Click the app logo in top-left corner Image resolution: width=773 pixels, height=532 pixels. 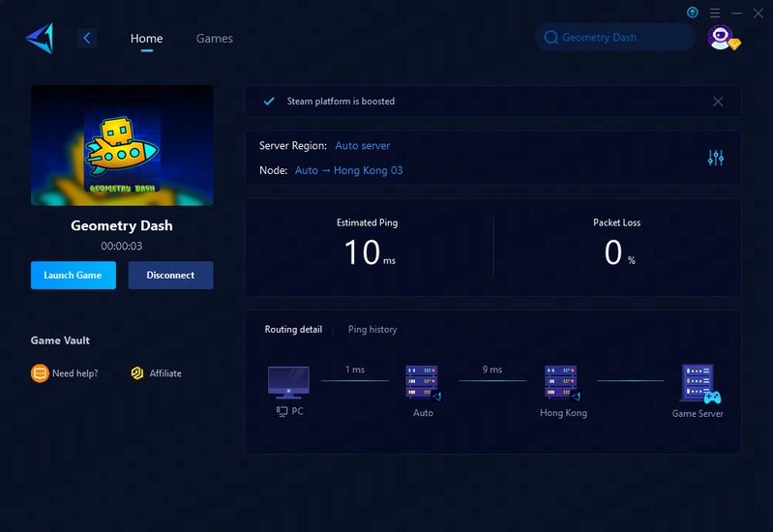(40, 38)
